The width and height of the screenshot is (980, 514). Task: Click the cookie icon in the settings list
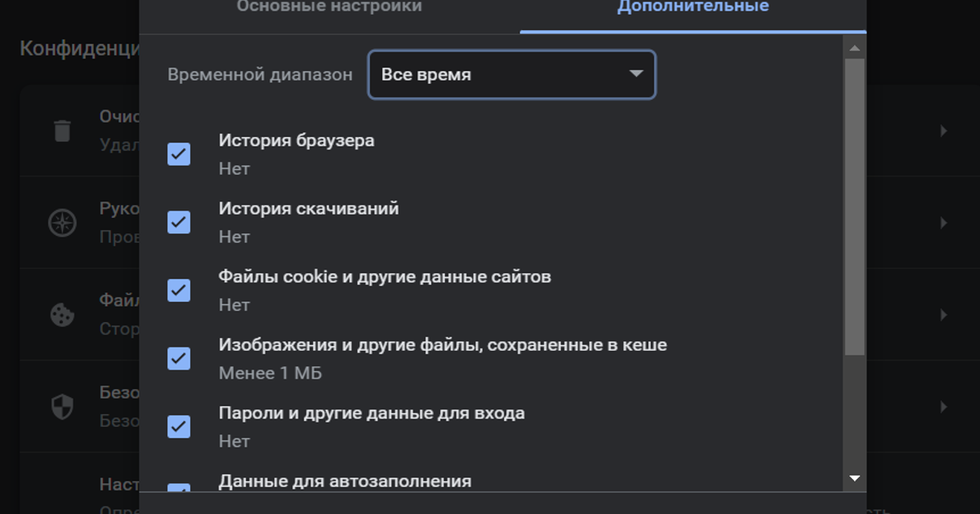click(62, 315)
